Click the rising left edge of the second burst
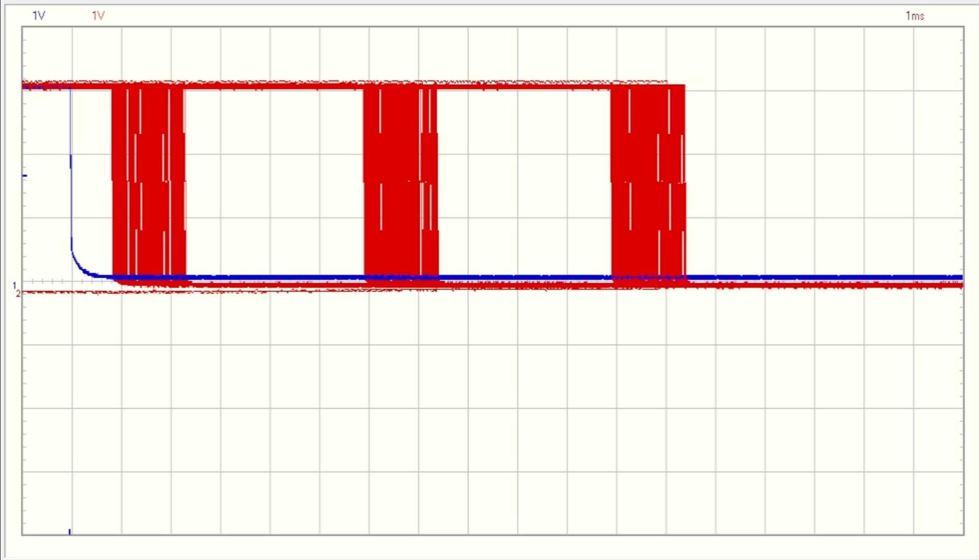Image resolution: width=979 pixels, height=560 pixels. (x=365, y=181)
